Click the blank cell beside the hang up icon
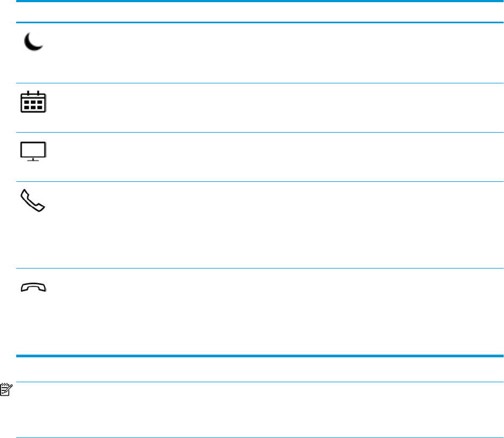The width and height of the screenshot is (504, 438). (x=271, y=311)
